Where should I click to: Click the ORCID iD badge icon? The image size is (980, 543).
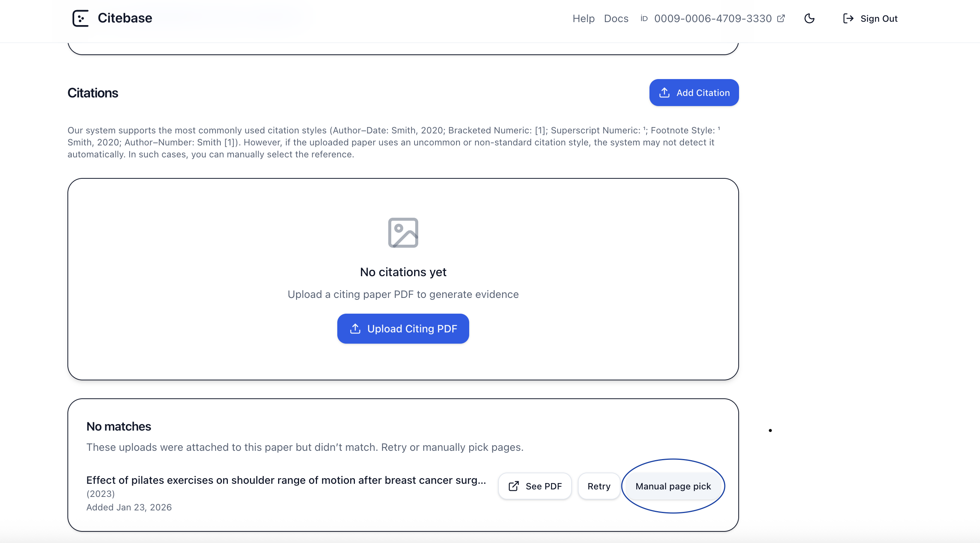point(644,18)
